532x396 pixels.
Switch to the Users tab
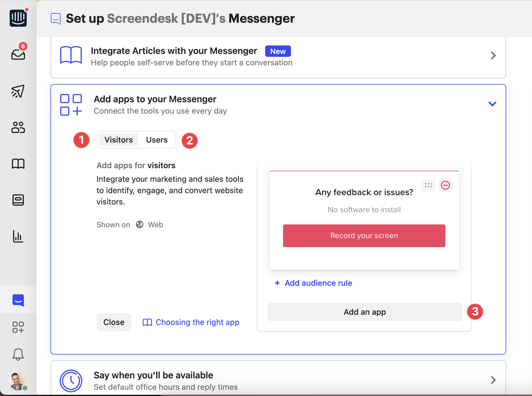point(157,140)
